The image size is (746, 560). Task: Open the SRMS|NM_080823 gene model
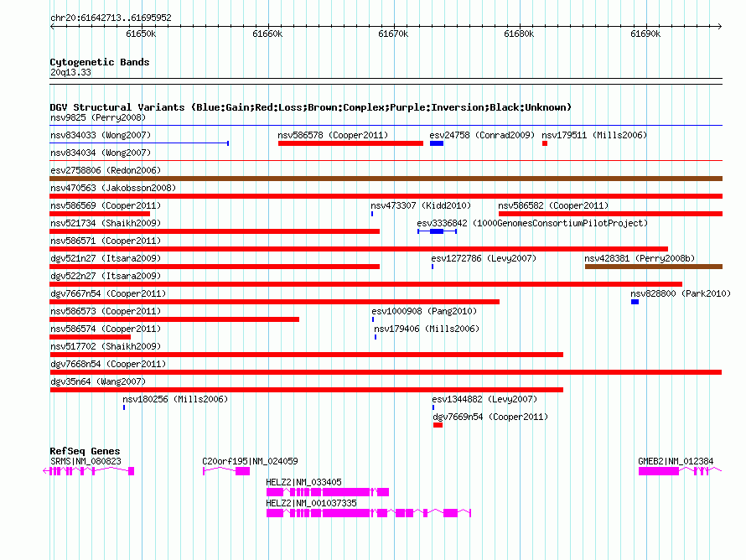click(88, 471)
